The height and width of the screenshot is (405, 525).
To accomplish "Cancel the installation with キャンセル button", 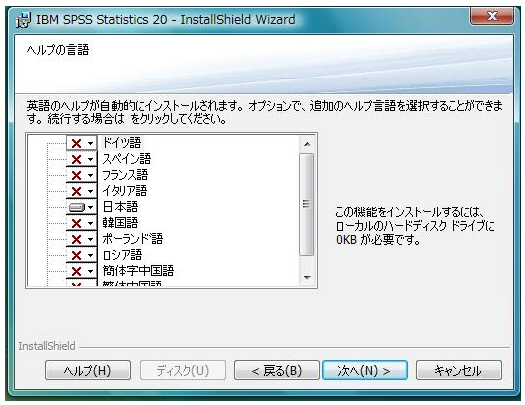I will click(459, 370).
